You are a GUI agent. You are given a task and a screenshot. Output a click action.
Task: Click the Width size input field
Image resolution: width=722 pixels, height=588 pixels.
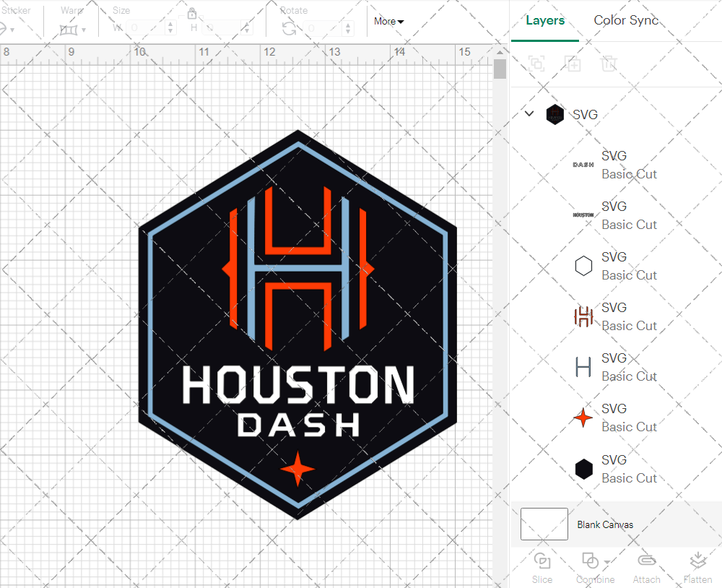[146, 27]
